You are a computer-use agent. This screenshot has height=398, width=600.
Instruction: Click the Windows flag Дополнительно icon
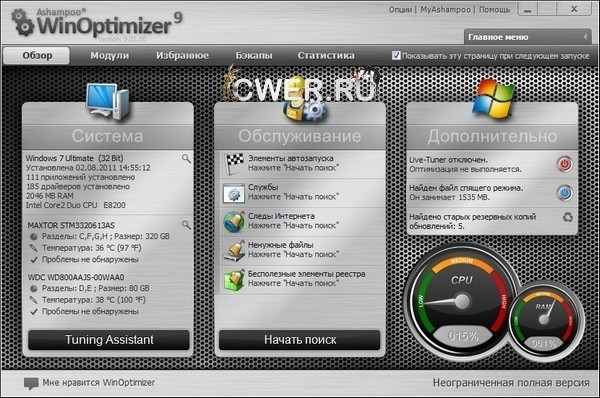pos(493,100)
